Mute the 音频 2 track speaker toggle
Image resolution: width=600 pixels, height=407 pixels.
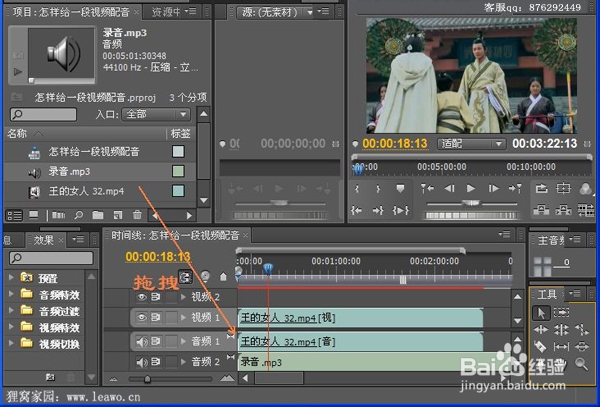142,362
